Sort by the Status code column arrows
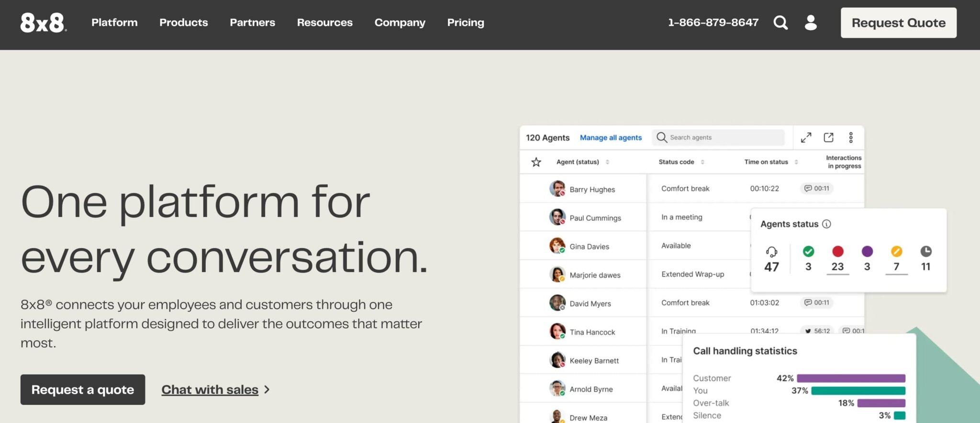This screenshot has height=423, width=980. (x=702, y=162)
